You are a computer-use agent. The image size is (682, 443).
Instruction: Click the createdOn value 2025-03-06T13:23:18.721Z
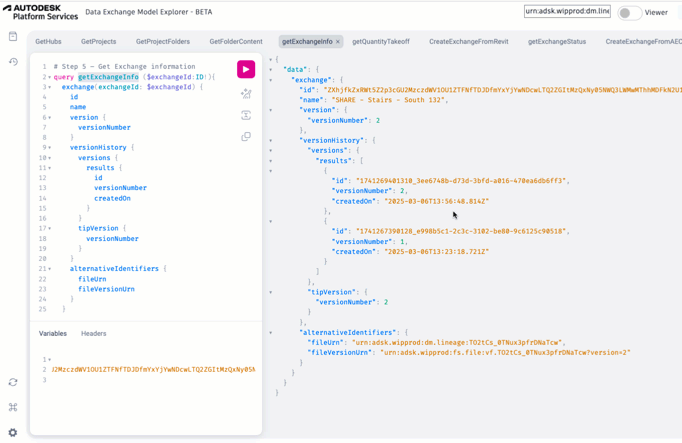point(436,252)
